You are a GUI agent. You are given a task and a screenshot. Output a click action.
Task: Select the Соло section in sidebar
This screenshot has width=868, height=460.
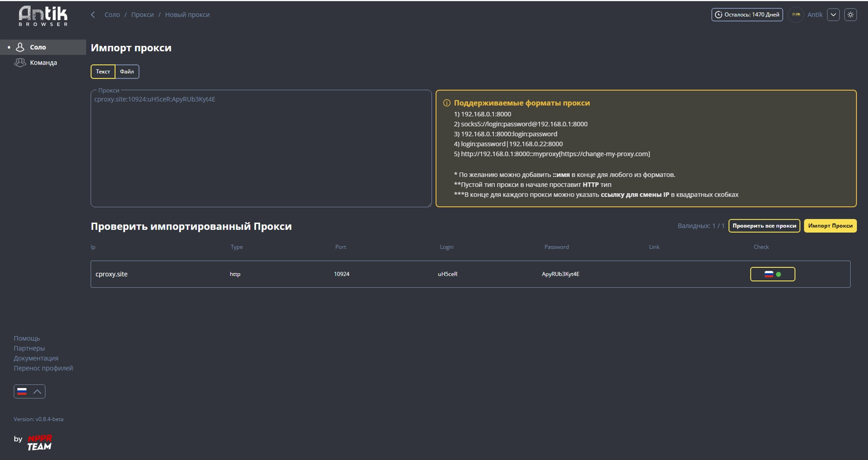37,47
